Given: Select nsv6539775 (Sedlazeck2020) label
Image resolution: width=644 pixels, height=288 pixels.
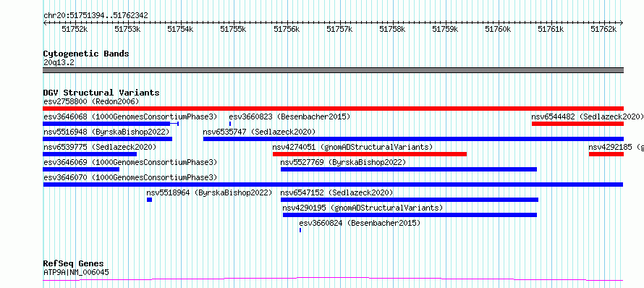Looking at the screenshot, I should [100, 147].
